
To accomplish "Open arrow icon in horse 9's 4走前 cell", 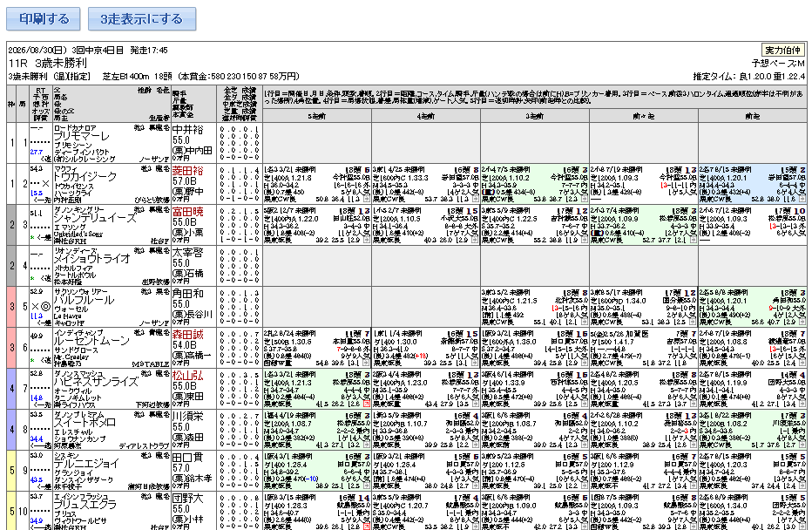I will coord(476,486).
